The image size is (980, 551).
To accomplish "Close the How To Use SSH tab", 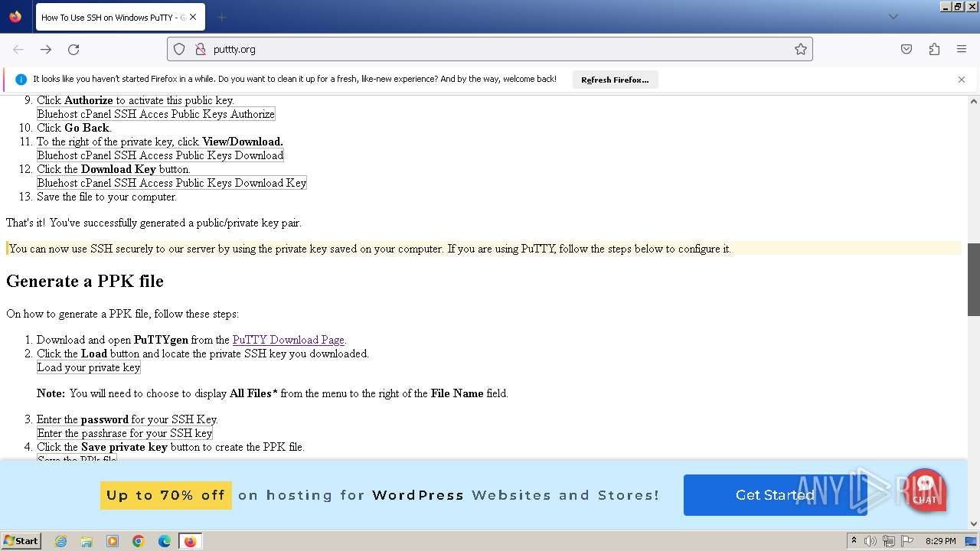I will [x=193, y=17].
